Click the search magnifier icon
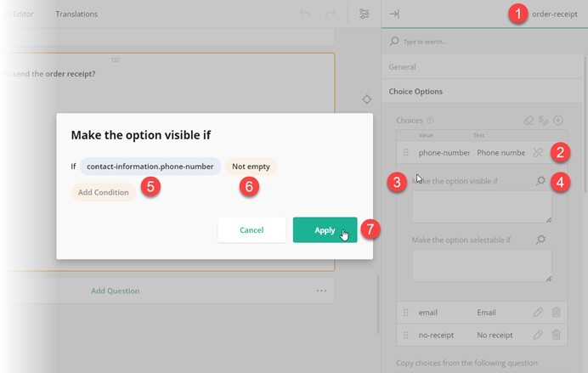 [394, 41]
